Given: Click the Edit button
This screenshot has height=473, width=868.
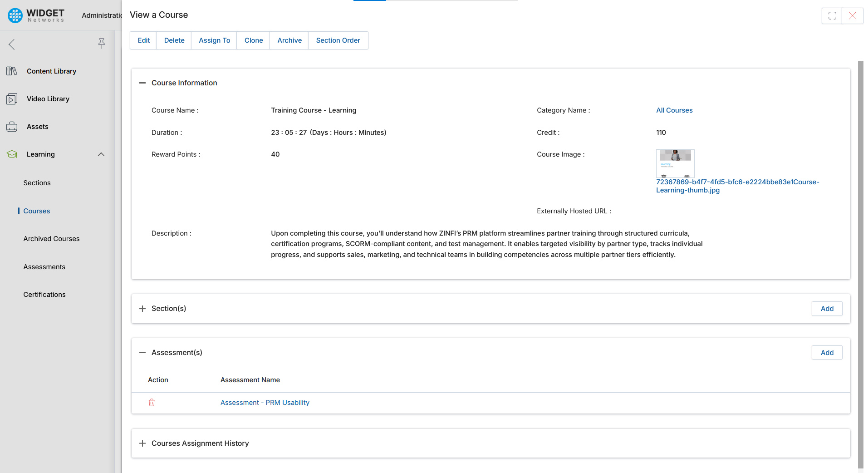Looking at the screenshot, I should point(143,40).
